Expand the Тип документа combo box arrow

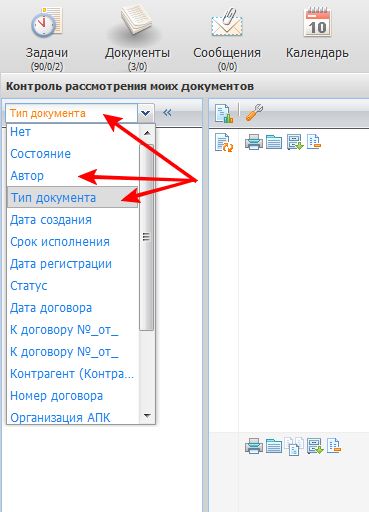coord(145,113)
